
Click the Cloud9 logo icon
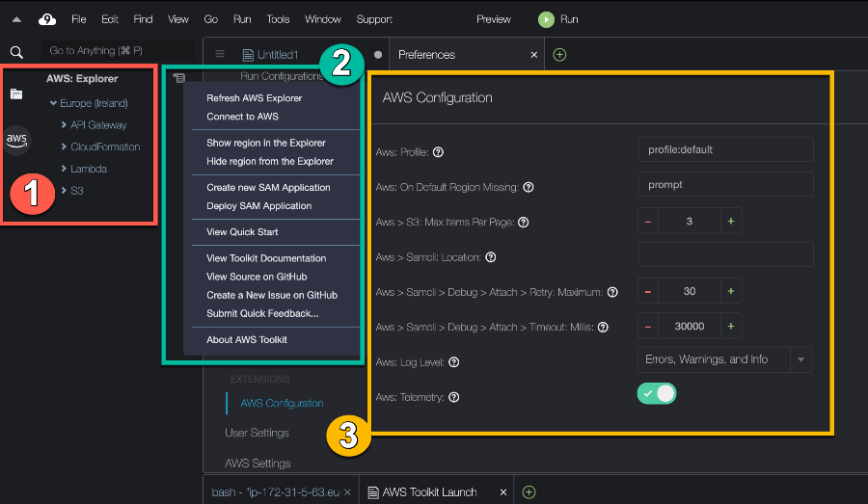pos(47,19)
